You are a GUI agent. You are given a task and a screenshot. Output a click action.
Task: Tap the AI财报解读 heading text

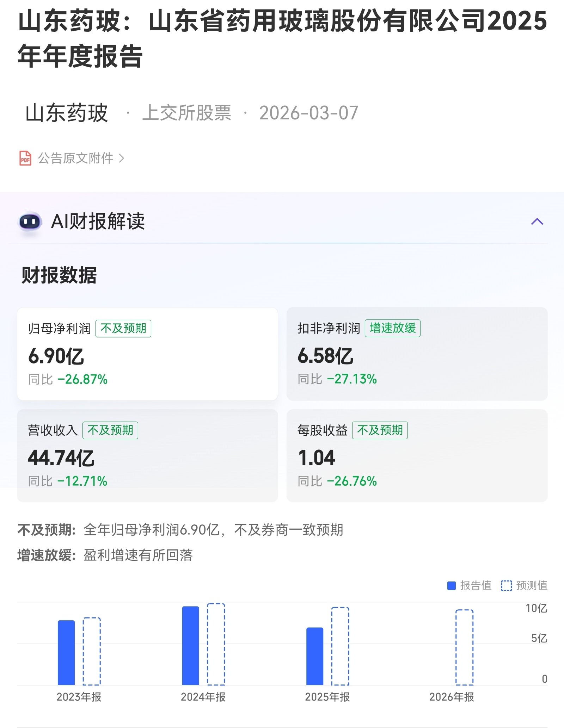[98, 222]
